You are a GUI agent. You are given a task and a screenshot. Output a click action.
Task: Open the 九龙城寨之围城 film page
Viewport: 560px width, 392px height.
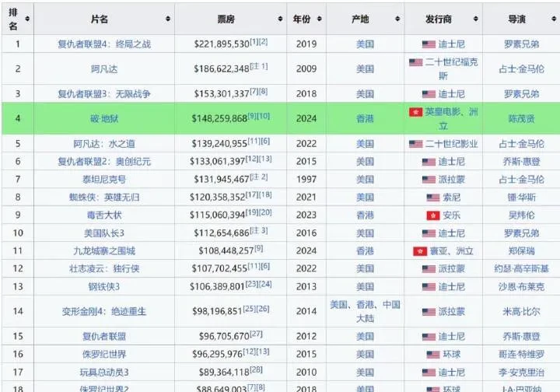(x=104, y=251)
